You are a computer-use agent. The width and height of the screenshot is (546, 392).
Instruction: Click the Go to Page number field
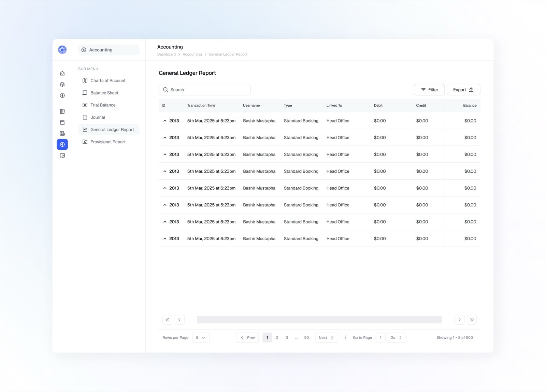coord(380,337)
